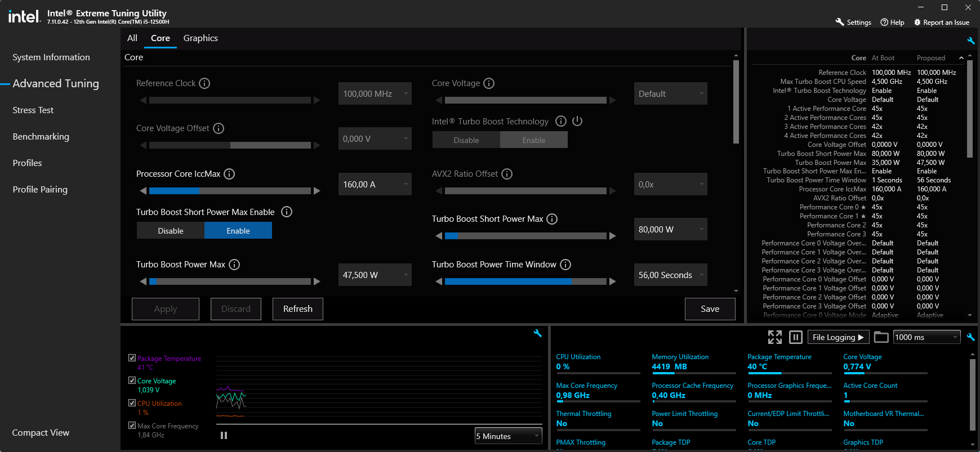The image size is (980, 452).
Task: Uncheck CPU Utilization graph checkbox
Action: coord(132,403)
